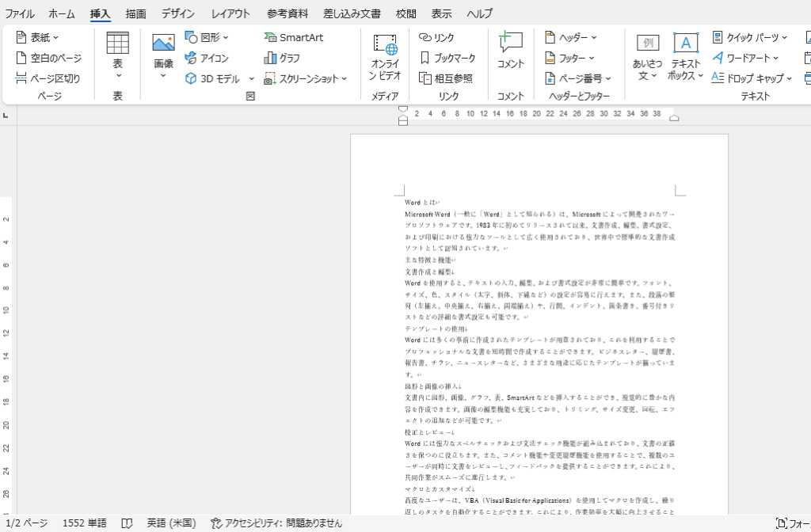The height and width of the screenshot is (532, 811).
Task: Click the horizontal ruler at mark 20
Action: point(536,114)
